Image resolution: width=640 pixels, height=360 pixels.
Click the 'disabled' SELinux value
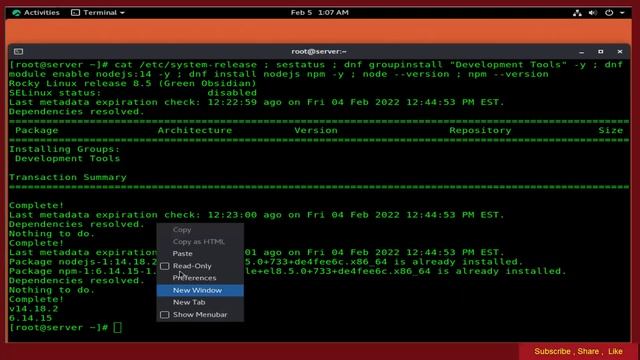(x=232, y=93)
